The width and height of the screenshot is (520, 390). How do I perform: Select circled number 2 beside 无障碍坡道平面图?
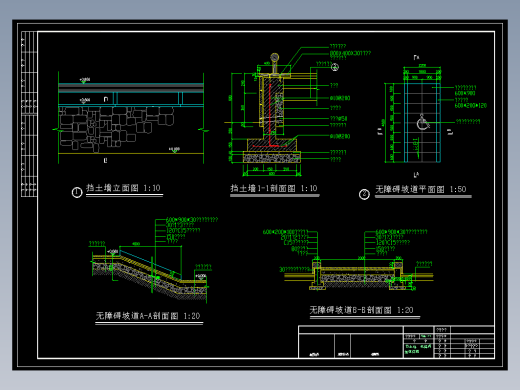pos(364,194)
